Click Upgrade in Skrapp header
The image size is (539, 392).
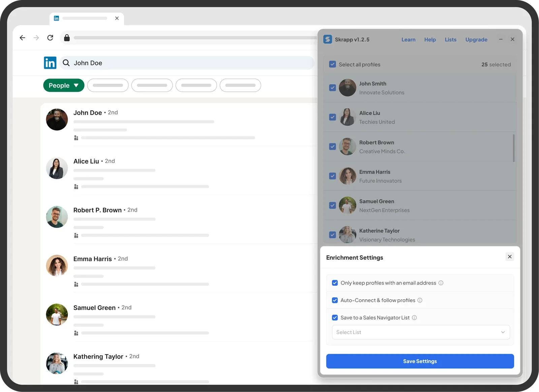point(476,39)
